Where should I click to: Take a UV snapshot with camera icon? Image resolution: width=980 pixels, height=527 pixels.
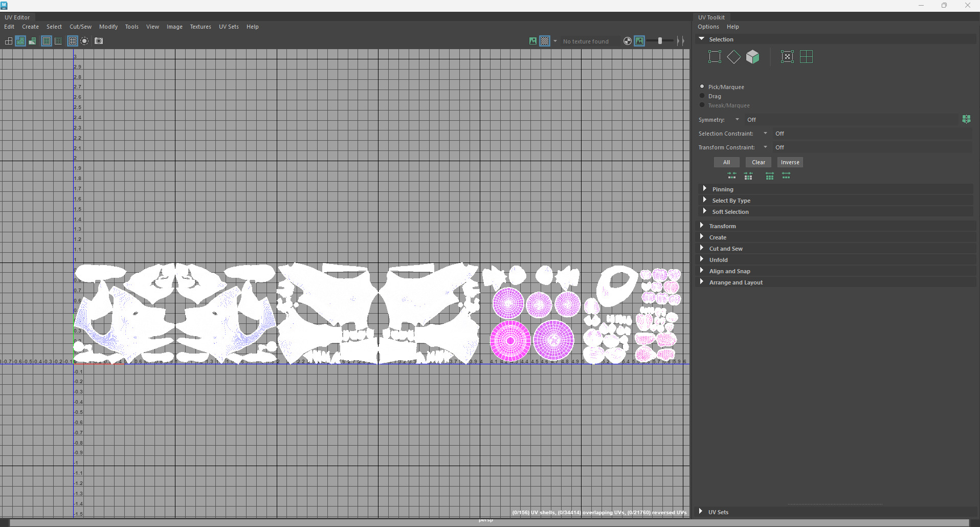[x=99, y=41]
